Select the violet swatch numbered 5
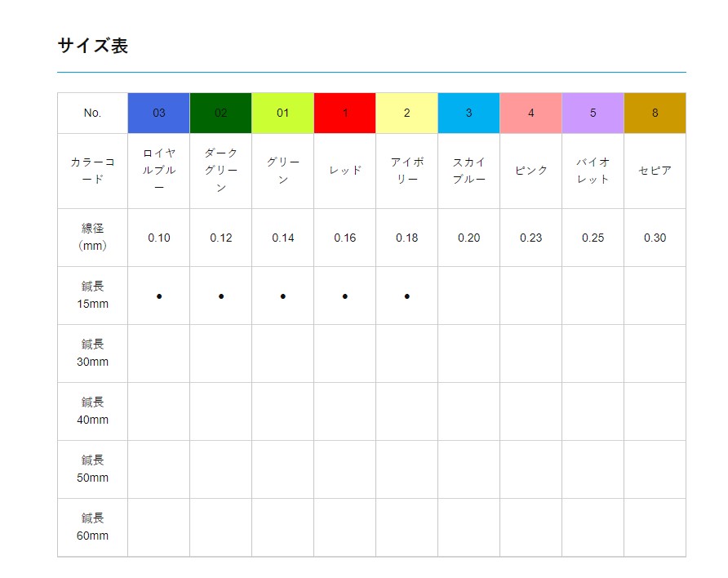This screenshot has width=728, height=578. tap(593, 113)
